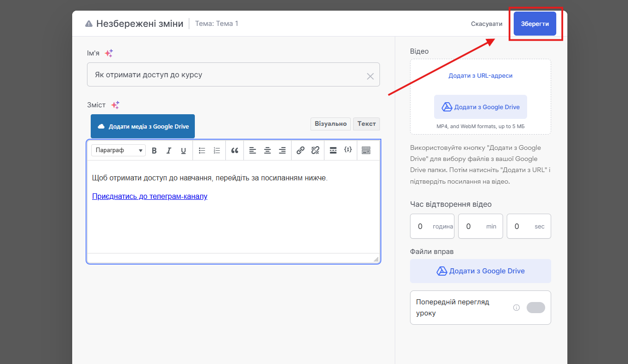
Task: Insert a bulleted list
Action: pyautogui.click(x=202, y=150)
